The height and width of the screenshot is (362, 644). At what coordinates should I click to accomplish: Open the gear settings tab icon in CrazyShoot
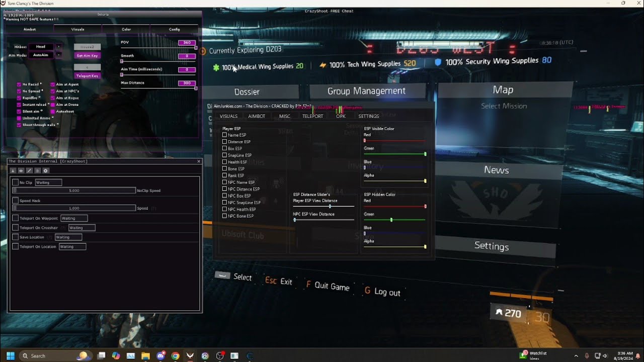46,171
